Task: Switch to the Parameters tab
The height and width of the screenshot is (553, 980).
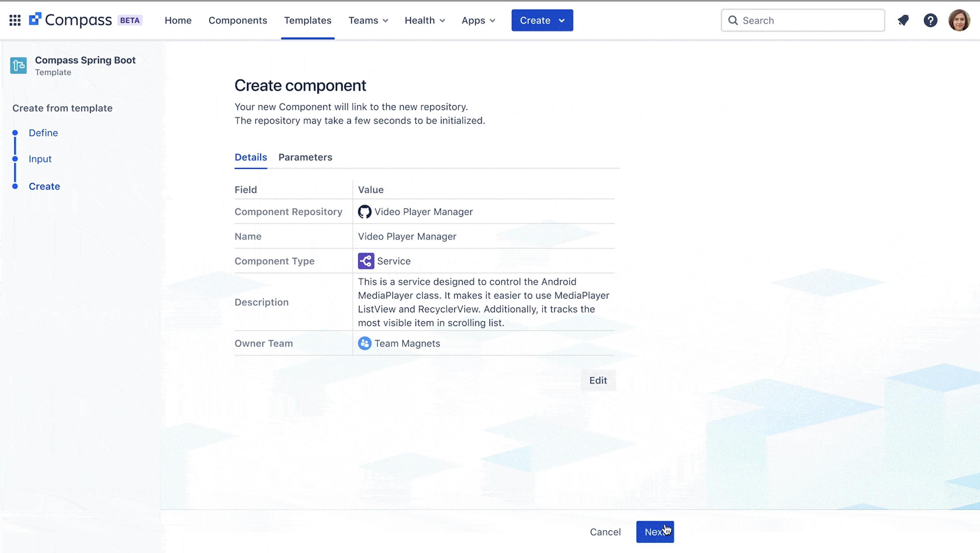Action: 305,157
